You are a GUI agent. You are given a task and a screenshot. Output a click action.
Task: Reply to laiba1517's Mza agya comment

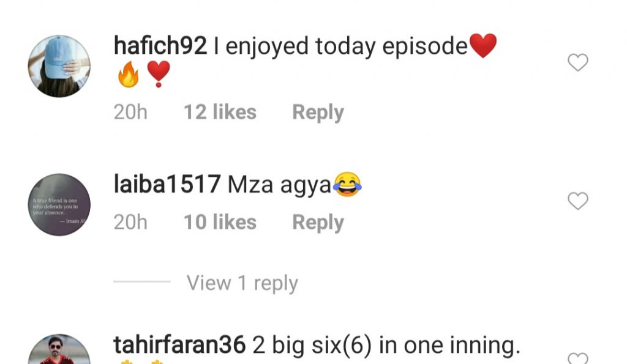318,223
